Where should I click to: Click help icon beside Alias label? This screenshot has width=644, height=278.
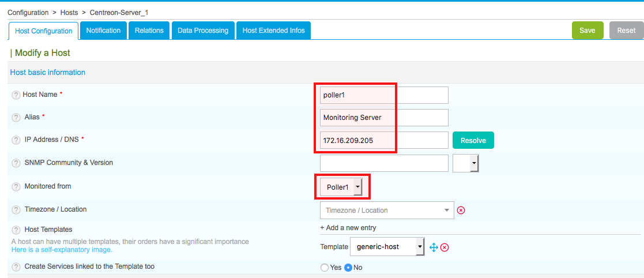(16, 118)
